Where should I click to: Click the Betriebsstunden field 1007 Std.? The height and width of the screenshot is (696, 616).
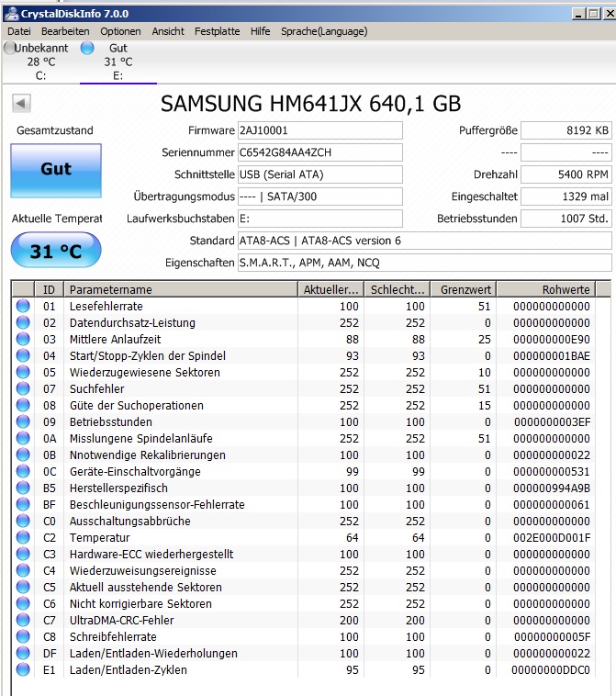point(566,219)
